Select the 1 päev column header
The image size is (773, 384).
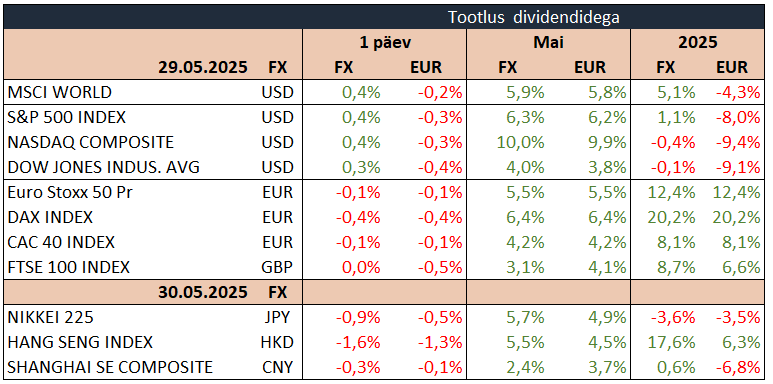[385, 42]
